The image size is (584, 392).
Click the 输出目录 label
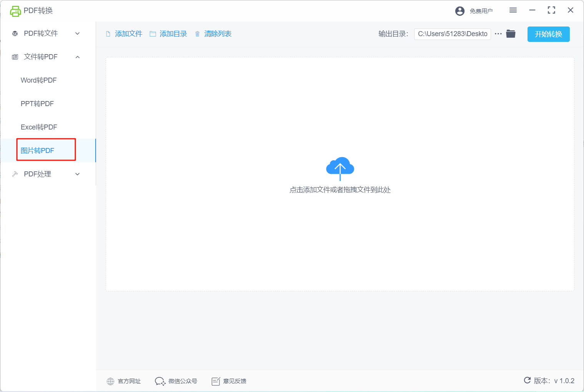(x=393, y=34)
